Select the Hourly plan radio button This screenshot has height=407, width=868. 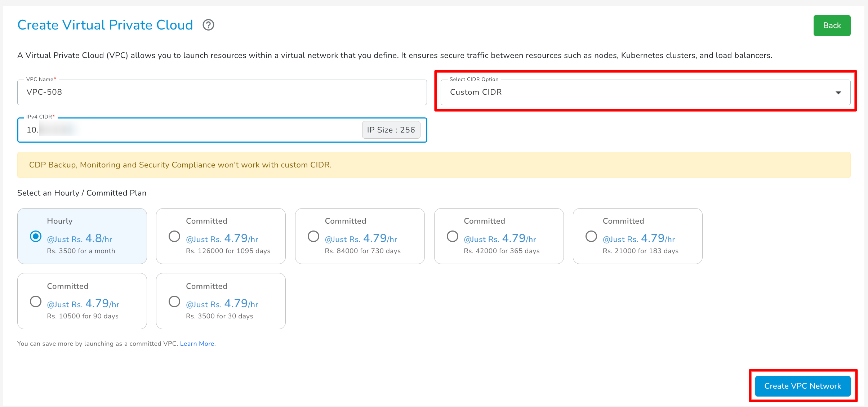pos(36,236)
